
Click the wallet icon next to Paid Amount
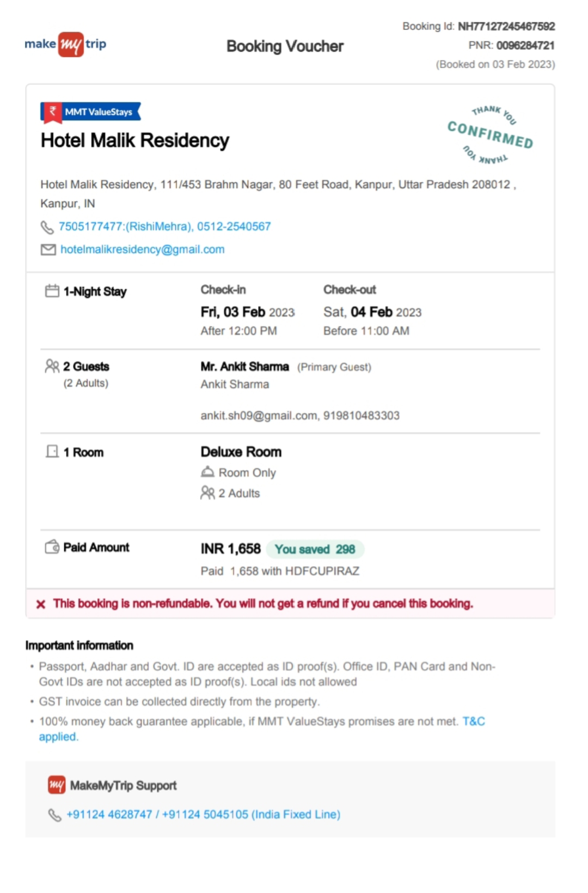point(52,546)
